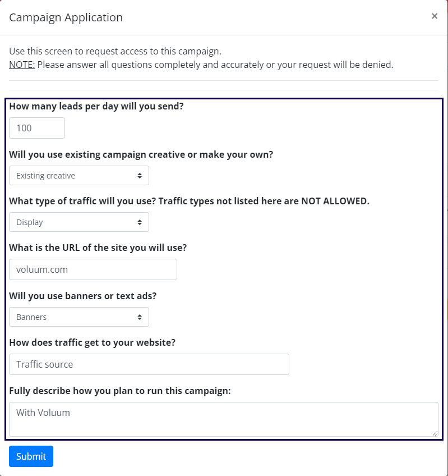The width and height of the screenshot is (448, 476).
Task: Click the "How does traffic get" question label
Action: pos(93,342)
